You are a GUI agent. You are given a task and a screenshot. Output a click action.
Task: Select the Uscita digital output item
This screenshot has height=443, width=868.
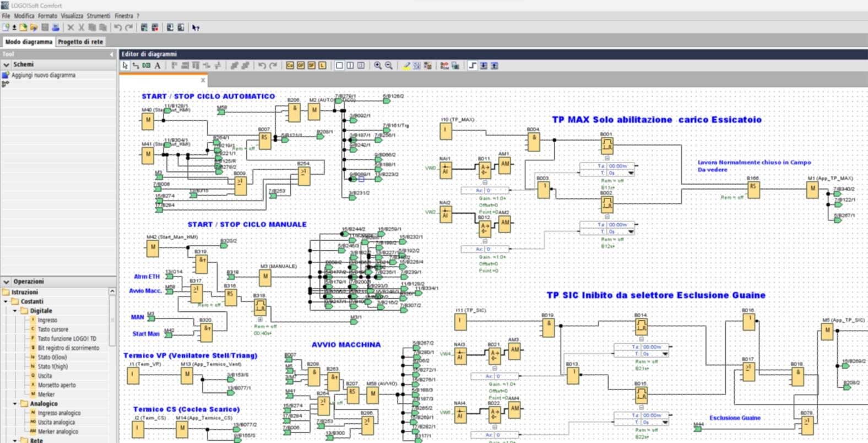pyautogui.click(x=45, y=376)
